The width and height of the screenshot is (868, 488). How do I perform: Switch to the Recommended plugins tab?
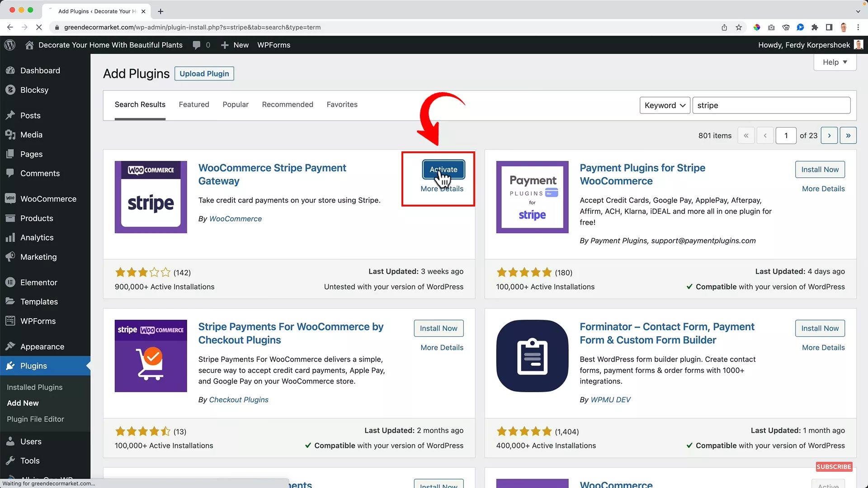click(x=287, y=104)
